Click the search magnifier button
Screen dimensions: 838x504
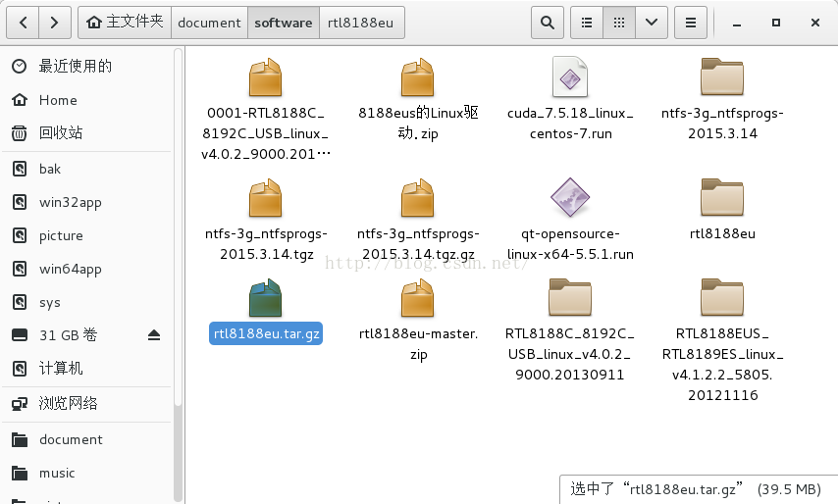click(x=548, y=22)
